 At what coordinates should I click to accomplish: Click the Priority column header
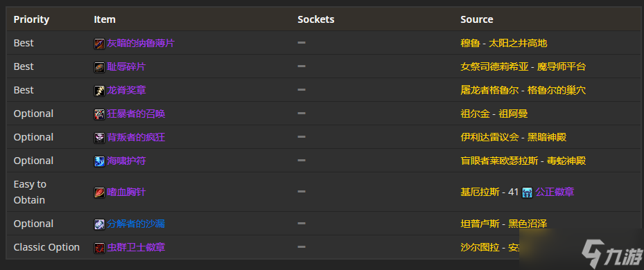pos(31,19)
